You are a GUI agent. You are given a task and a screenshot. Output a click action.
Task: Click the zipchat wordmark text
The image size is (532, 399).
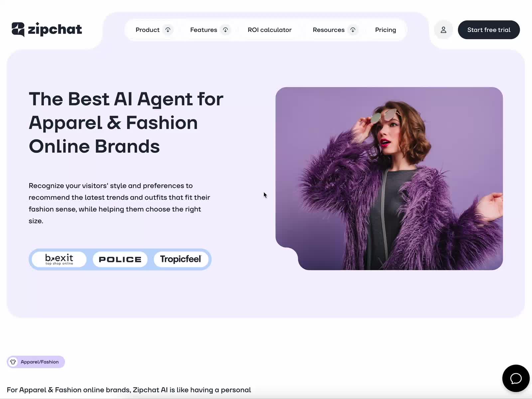55,29
